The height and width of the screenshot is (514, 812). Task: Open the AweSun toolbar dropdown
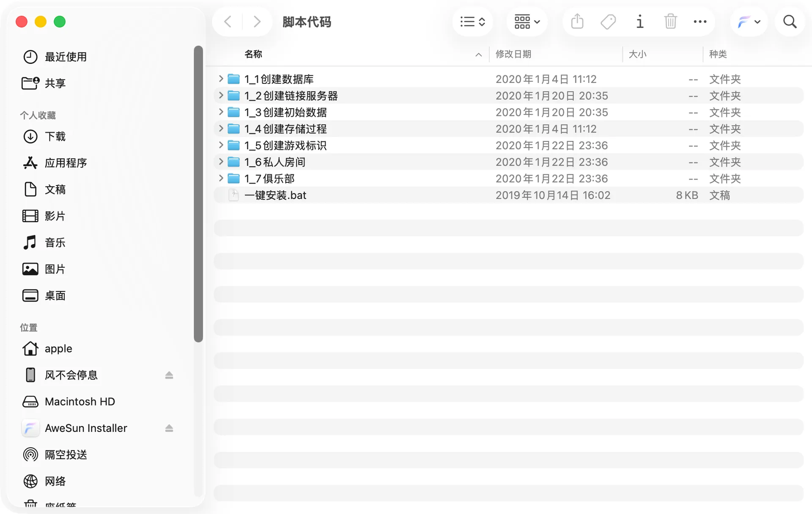749,22
